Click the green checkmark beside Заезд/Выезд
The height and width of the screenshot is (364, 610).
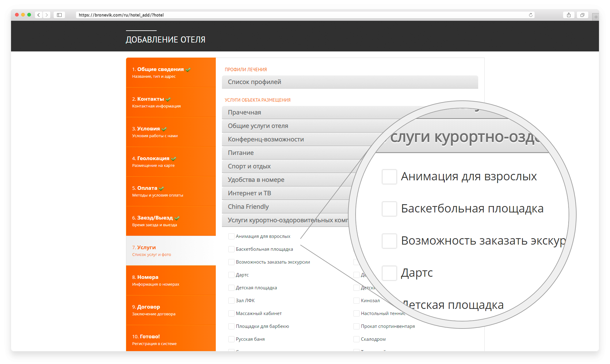click(177, 218)
